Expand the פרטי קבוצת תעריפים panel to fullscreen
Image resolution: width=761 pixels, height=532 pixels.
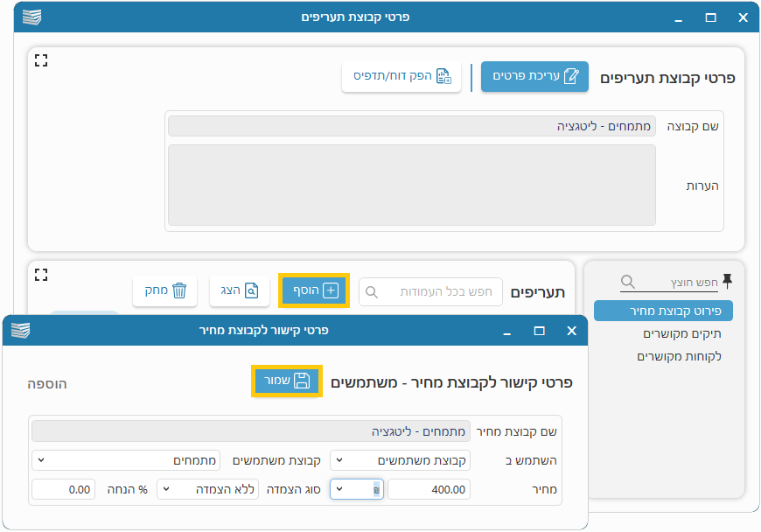click(x=41, y=60)
